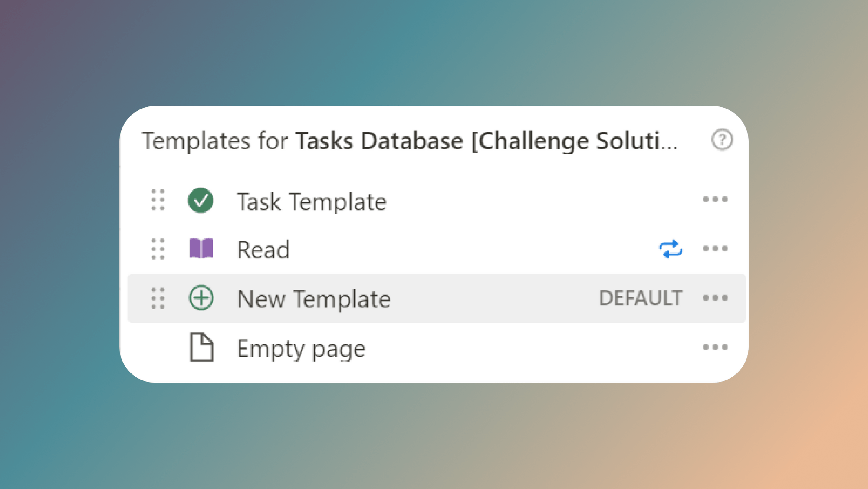Screen dimensions: 868x489
Task: Grab the drag handle beside New Template
Action: pos(158,298)
